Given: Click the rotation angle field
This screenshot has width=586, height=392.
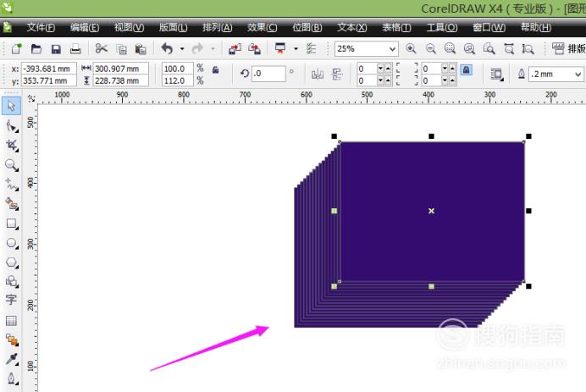Looking at the screenshot, I should coord(268,74).
